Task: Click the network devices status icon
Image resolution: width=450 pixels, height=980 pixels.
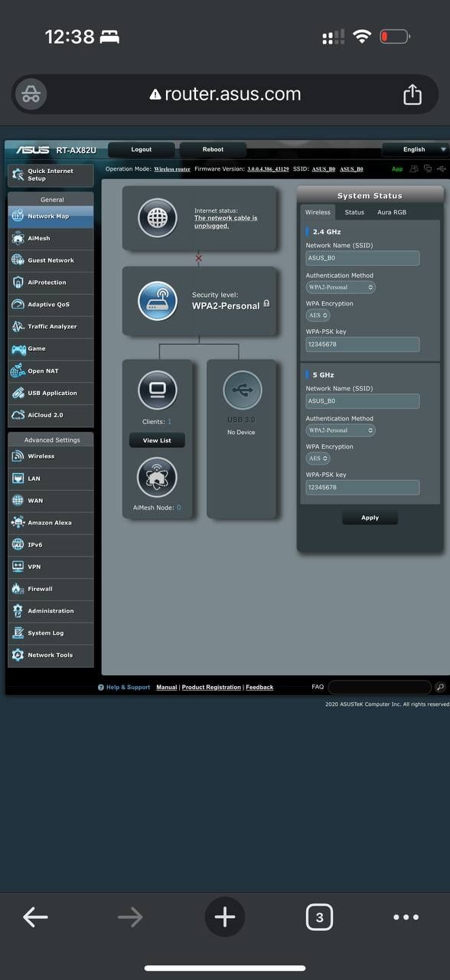Action: point(428,168)
